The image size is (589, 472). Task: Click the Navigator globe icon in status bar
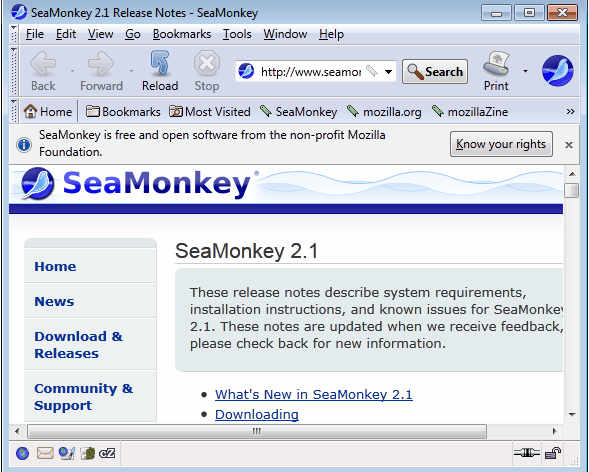click(x=23, y=453)
